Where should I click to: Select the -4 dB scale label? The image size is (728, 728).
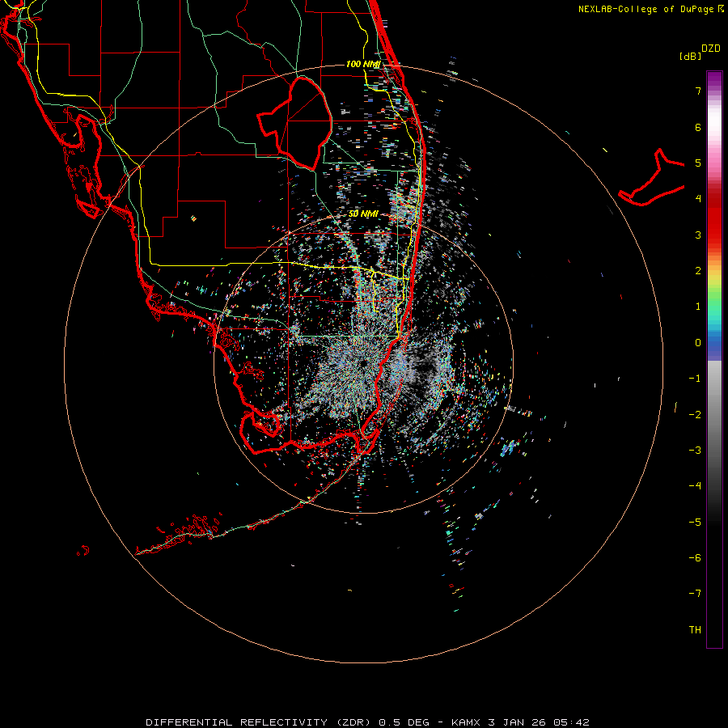[x=695, y=486]
